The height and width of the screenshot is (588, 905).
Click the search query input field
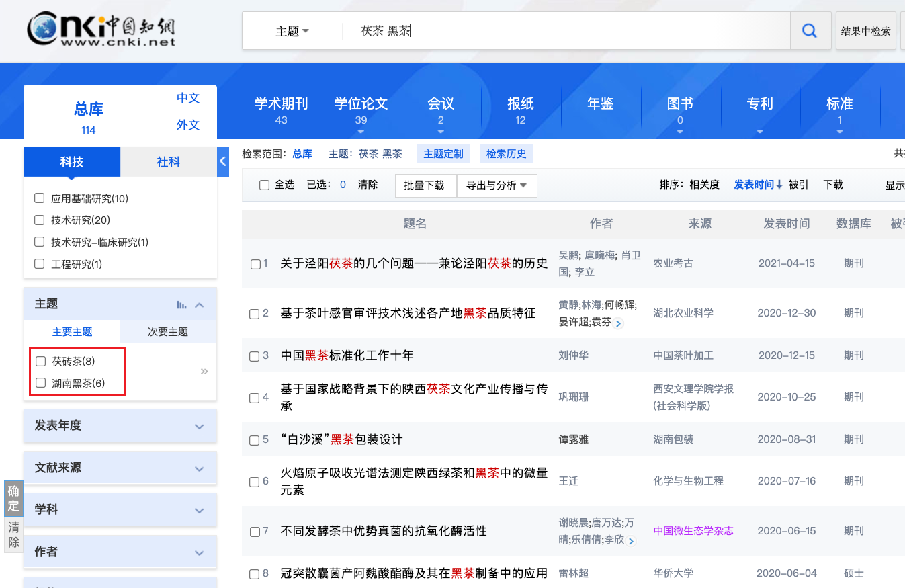pyautogui.click(x=566, y=31)
